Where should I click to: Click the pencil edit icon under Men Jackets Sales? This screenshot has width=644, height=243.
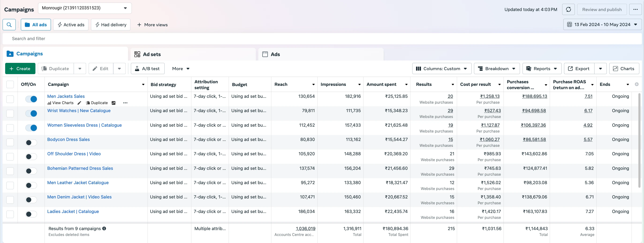(79, 103)
